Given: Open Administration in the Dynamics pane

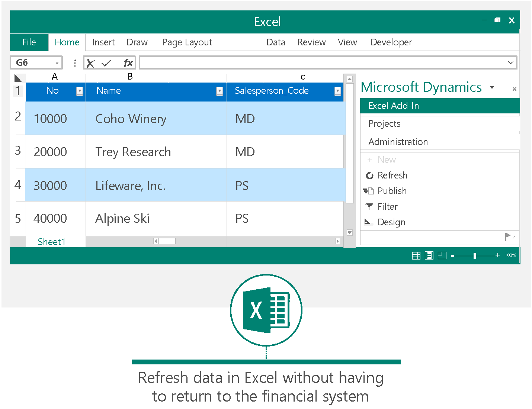Looking at the screenshot, I should tap(398, 142).
